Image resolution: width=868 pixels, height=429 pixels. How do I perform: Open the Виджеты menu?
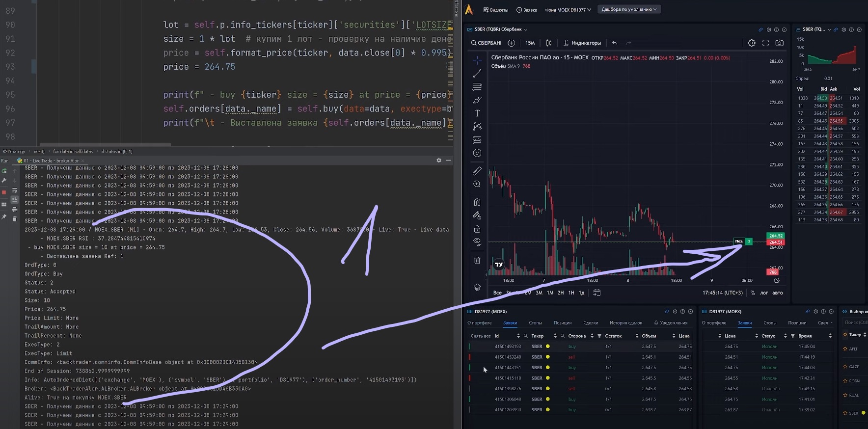click(496, 10)
